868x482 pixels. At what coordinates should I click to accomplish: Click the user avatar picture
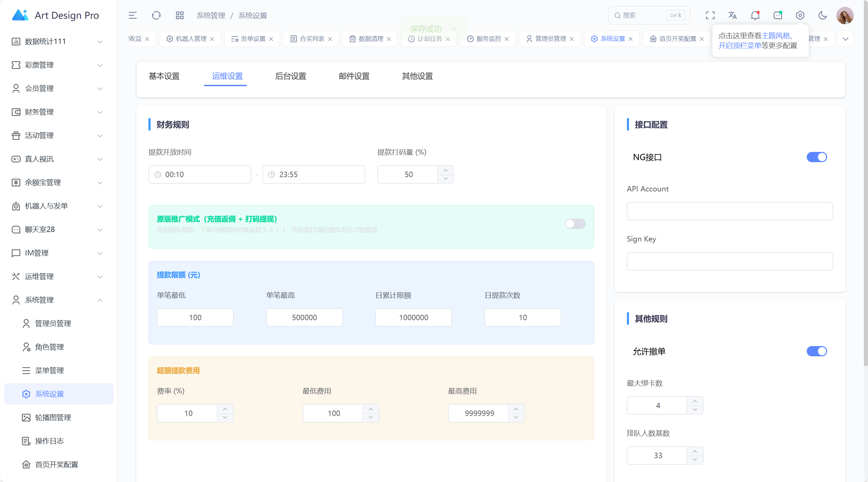coord(845,15)
